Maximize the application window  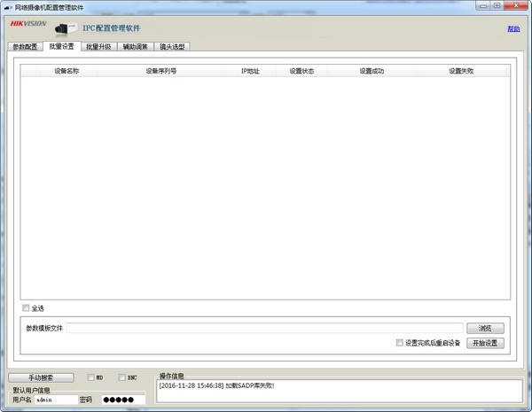497,6
